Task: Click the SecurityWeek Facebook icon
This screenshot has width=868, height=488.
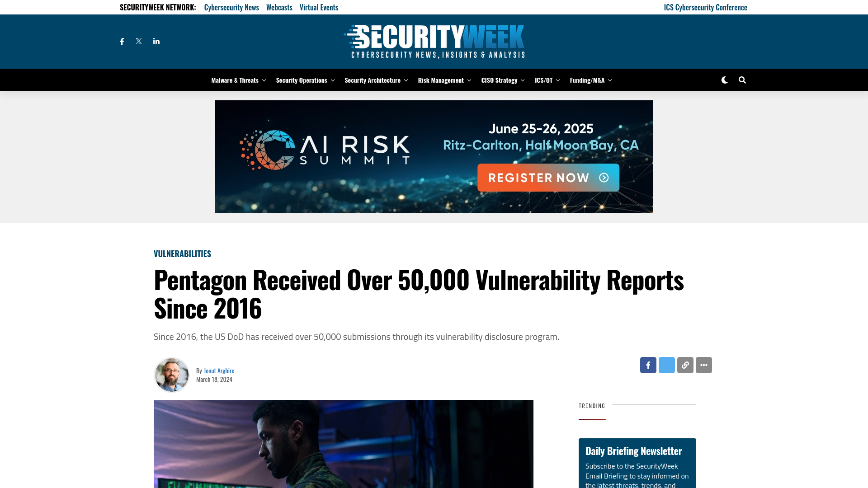Action: pos(122,41)
